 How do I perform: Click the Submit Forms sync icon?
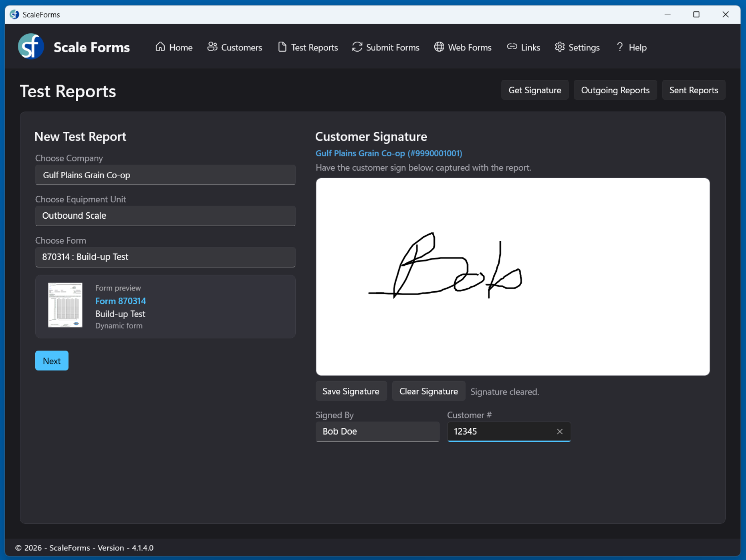pyautogui.click(x=357, y=47)
